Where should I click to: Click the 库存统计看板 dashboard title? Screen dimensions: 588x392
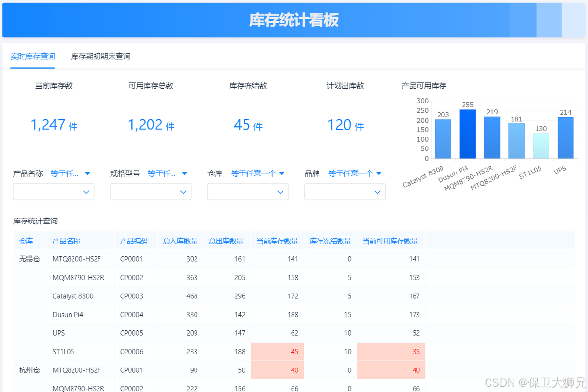(x=294, y=20)
